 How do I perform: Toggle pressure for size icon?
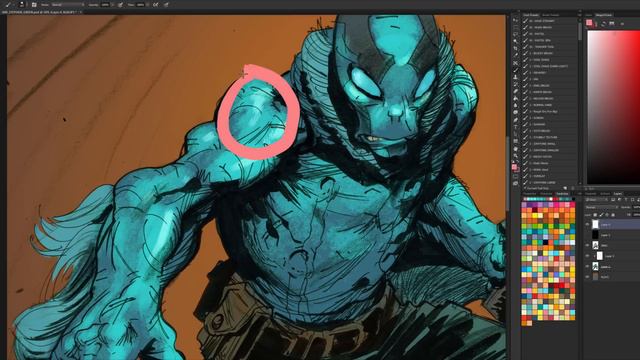(x=166, y=4)
